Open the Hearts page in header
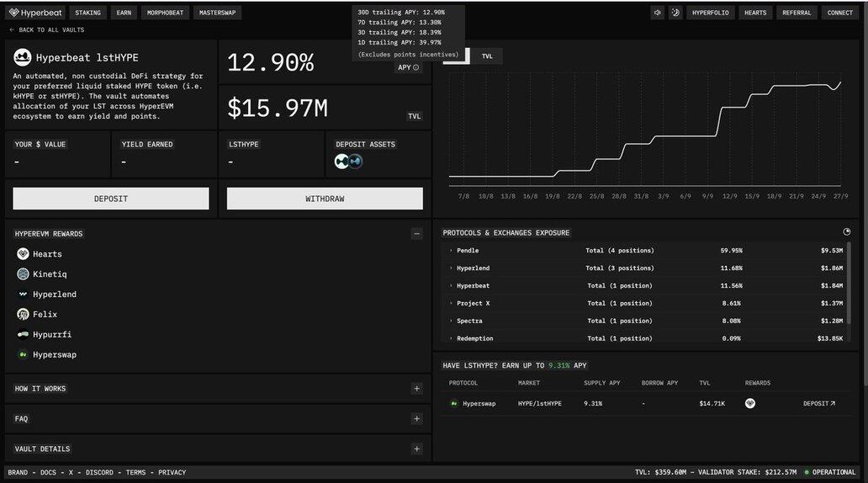 (x=755, y=13)
